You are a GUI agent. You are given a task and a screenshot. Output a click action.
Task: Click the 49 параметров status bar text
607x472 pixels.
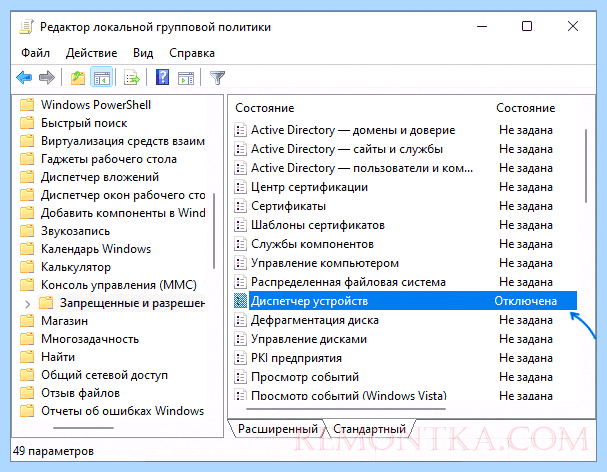coord(53,451)
